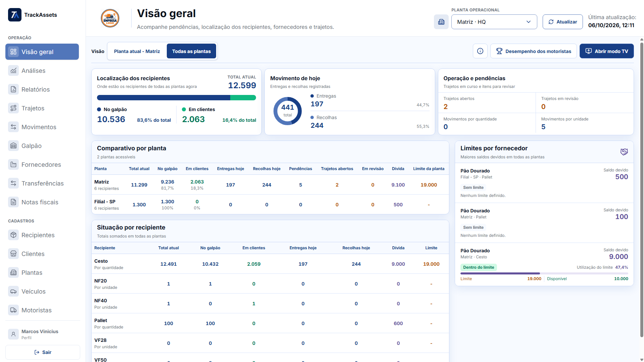
Task: Open Desempenho dos motoristas
Action: (533, 51)
